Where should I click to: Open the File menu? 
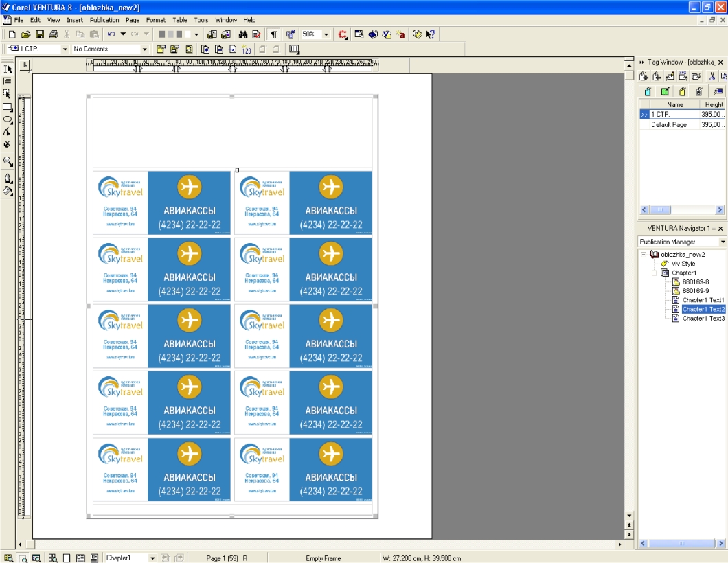(19, 20)
